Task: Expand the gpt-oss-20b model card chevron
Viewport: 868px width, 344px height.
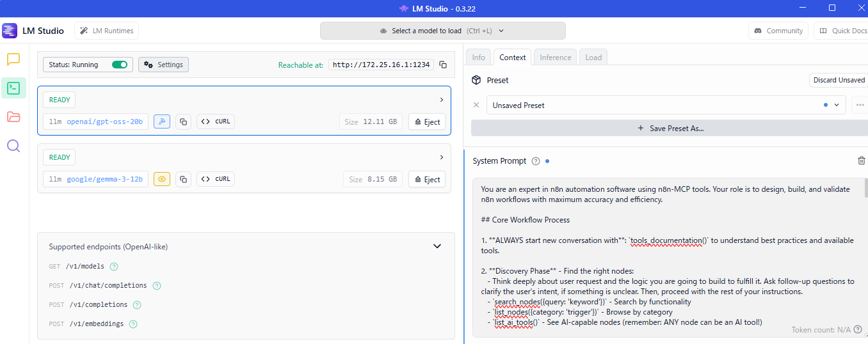Action: tap(441, 100)
